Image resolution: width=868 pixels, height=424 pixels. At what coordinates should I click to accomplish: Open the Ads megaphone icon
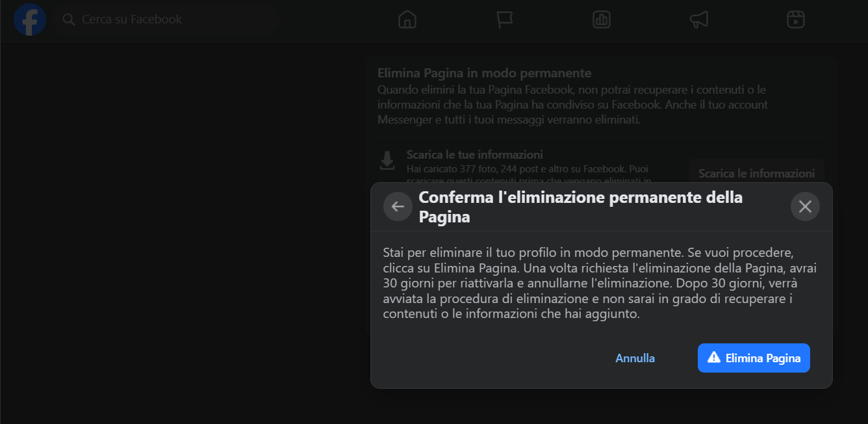698,20
